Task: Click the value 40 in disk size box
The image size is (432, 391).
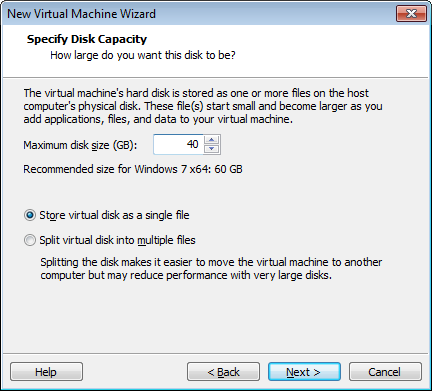Action: point(193,144)
